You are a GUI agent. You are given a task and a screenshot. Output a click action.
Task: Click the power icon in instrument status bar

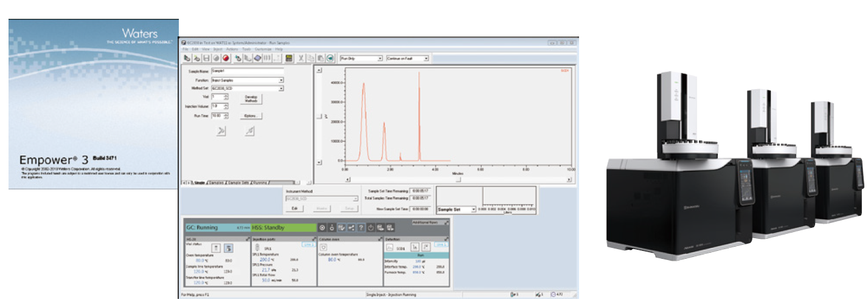coord(370,228)
